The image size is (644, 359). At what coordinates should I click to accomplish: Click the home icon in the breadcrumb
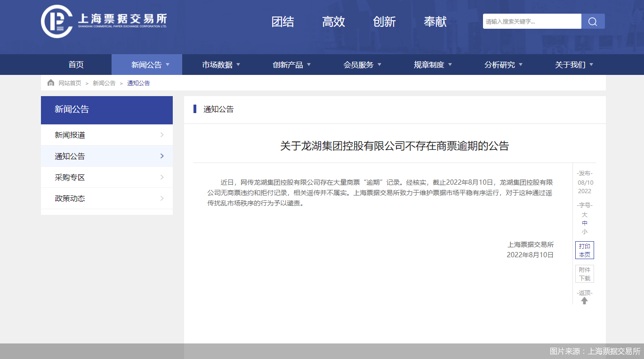tap(51, 83)
